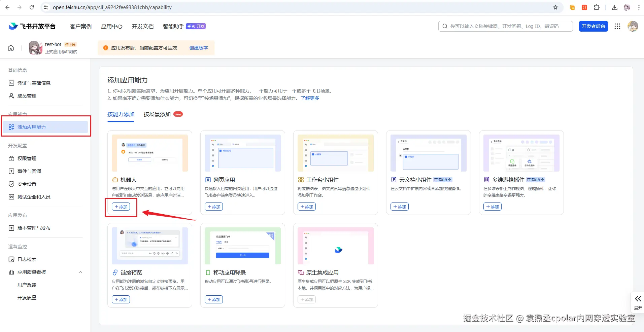The image size is (644, 332).
Task: Select 添加应用能力 in the sidebar
Action: coord(45,127)
